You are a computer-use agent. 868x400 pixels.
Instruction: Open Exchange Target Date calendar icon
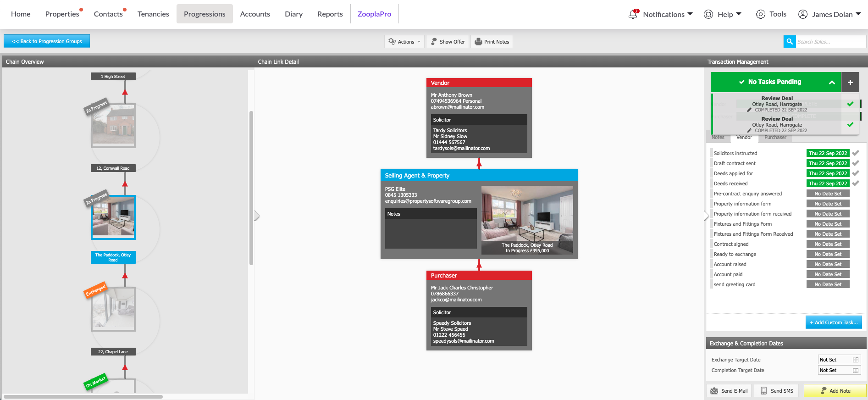(x=856, y=360)
